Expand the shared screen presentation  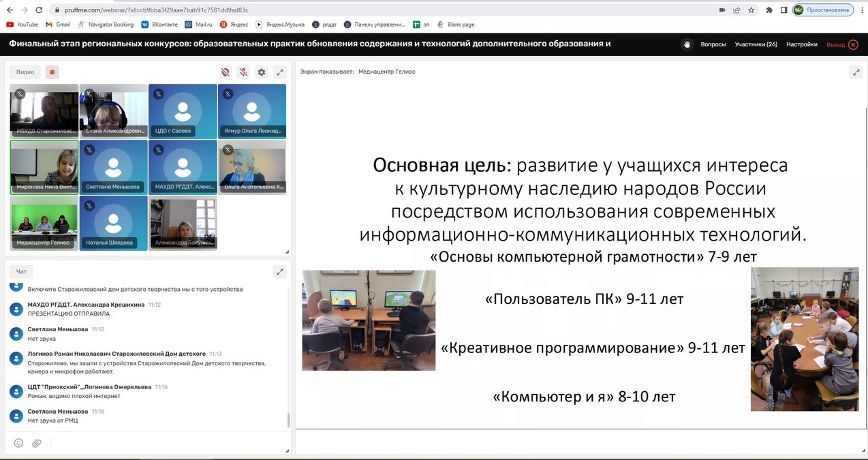pos(856,72)
